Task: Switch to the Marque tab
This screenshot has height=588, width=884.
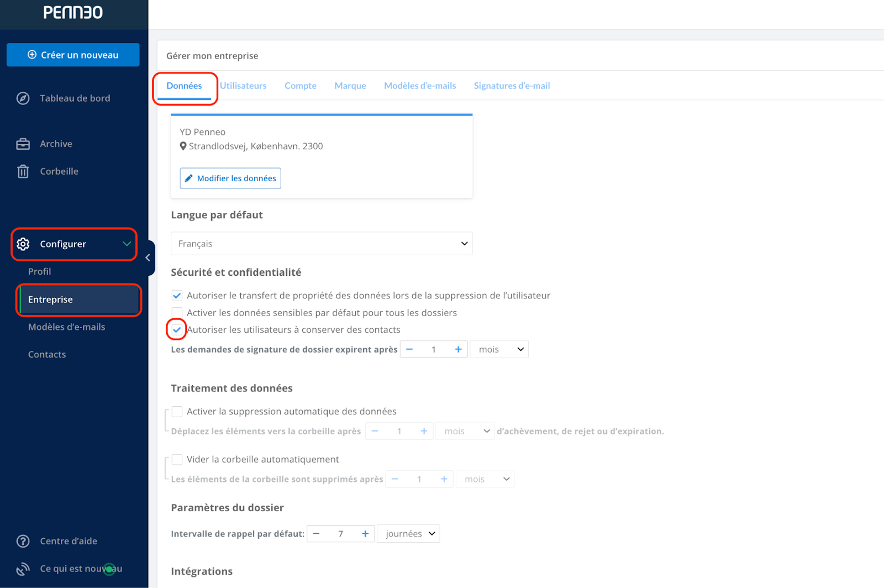Action: (350, 86)
